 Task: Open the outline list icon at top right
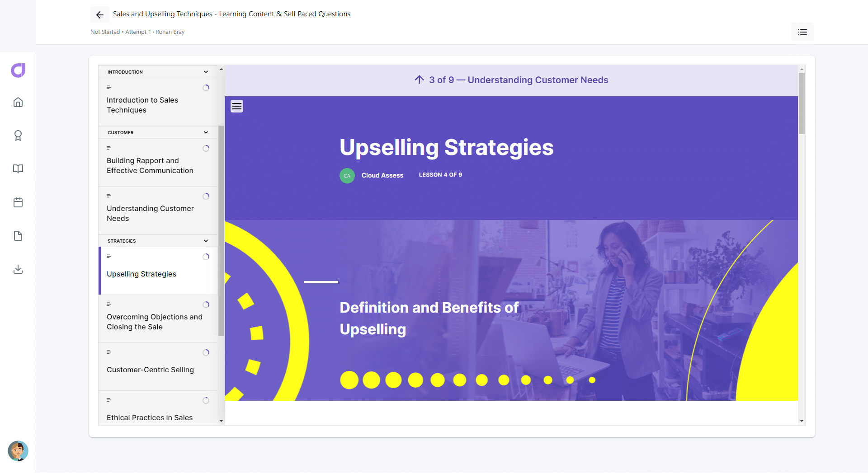pyautogui.click(x=802, y=32)
